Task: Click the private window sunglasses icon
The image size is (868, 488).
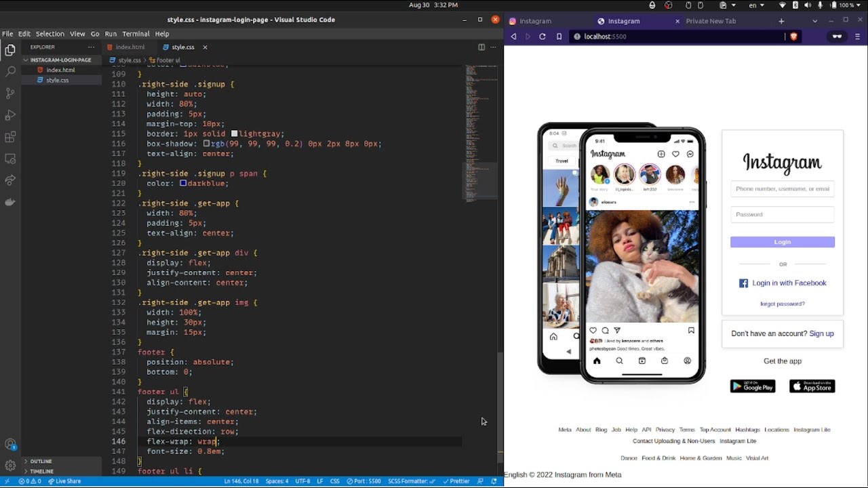Action: point(837,37)
